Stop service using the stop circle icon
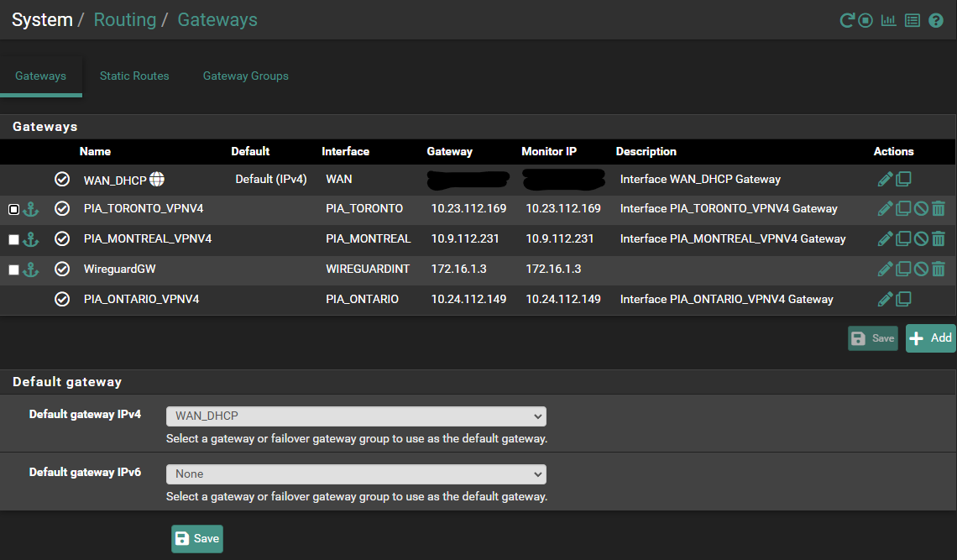Screen dimensions: 957x560 (865, 21)
